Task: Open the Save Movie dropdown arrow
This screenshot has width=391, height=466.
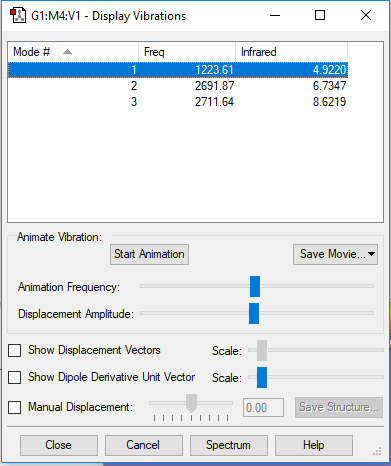Action: pos(371,254)
